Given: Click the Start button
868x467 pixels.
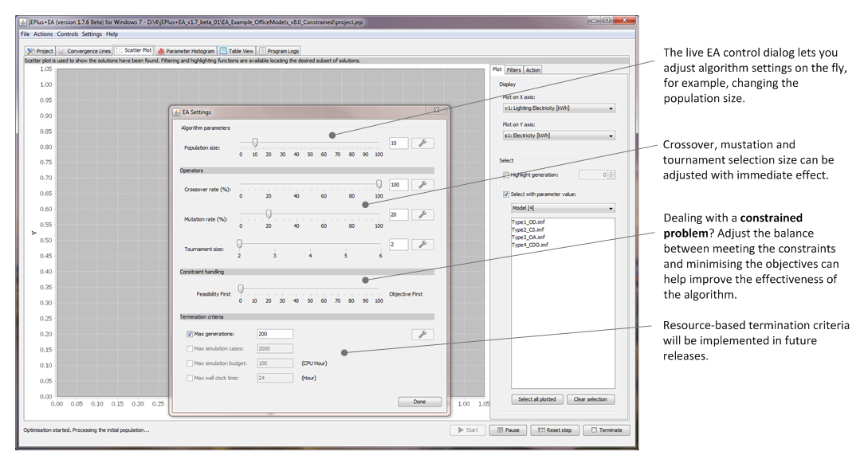Looking at the screenshot, I should point(468,430).
